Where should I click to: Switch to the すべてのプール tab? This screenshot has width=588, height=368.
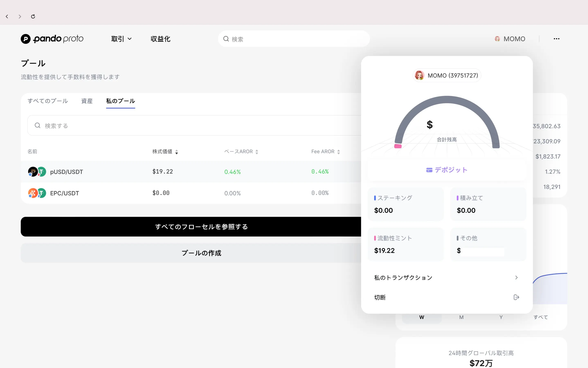[x=48, y=101]
